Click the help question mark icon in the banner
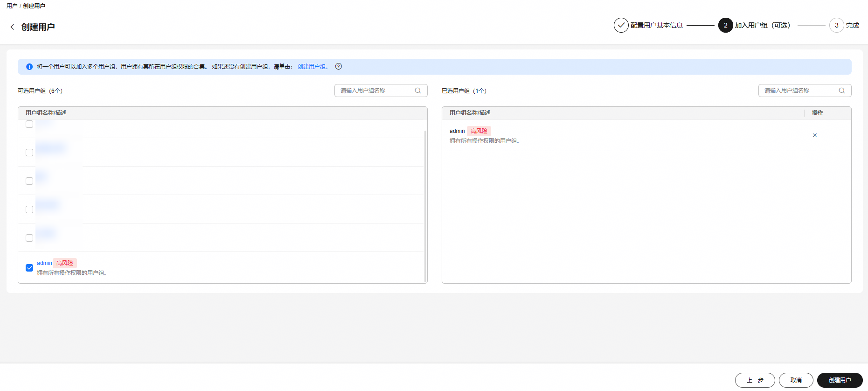868x391 pixels. click(x=339, y=66)
